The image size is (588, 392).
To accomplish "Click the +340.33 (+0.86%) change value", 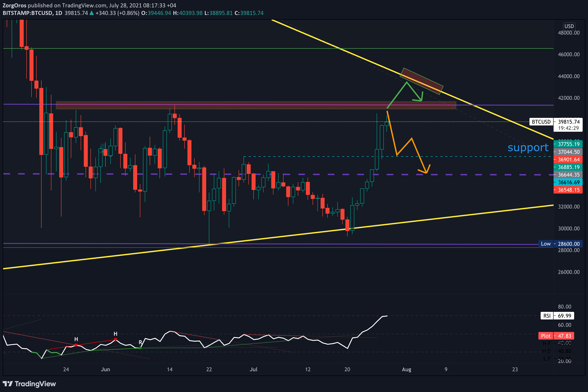I will tap(117, 13).
